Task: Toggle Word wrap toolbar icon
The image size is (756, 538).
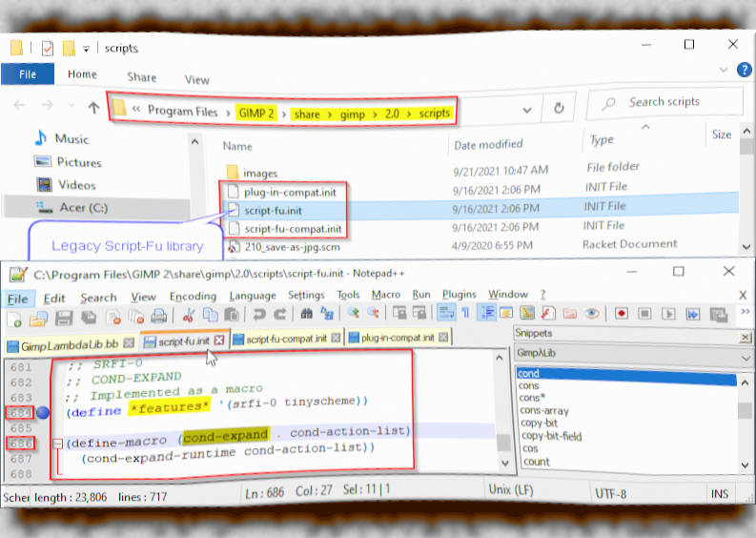Action: (x=446, y=313)
